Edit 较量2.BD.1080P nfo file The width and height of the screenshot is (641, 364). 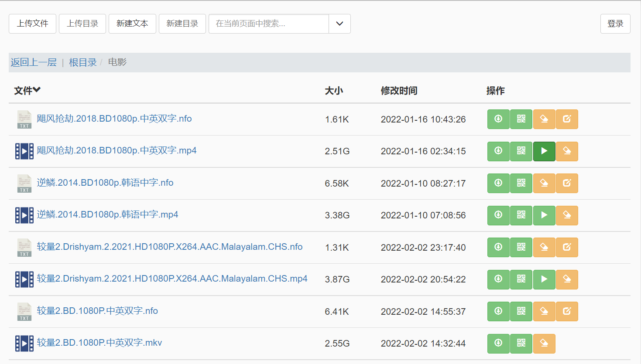(x=567, y=311)
